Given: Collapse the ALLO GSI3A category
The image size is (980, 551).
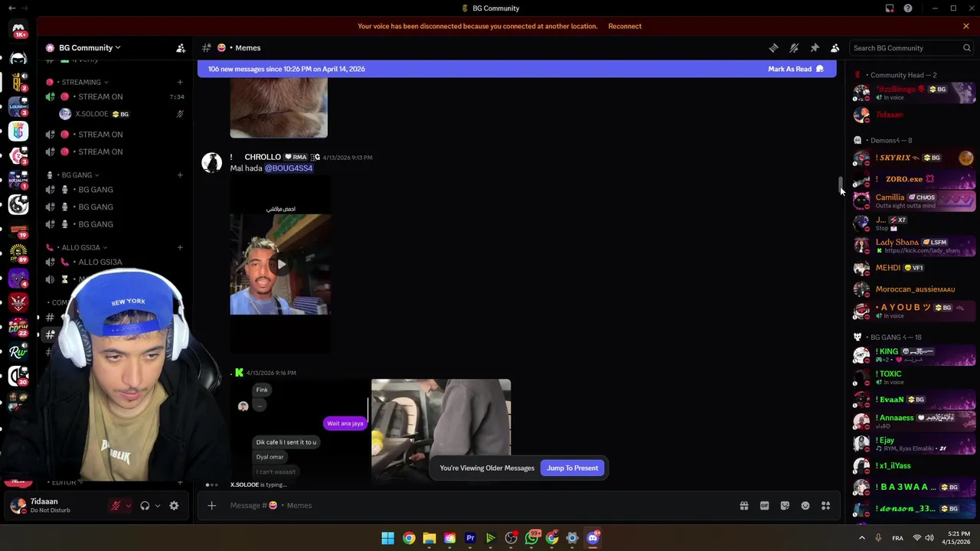Looking at the screenshot, I should 80,247.
